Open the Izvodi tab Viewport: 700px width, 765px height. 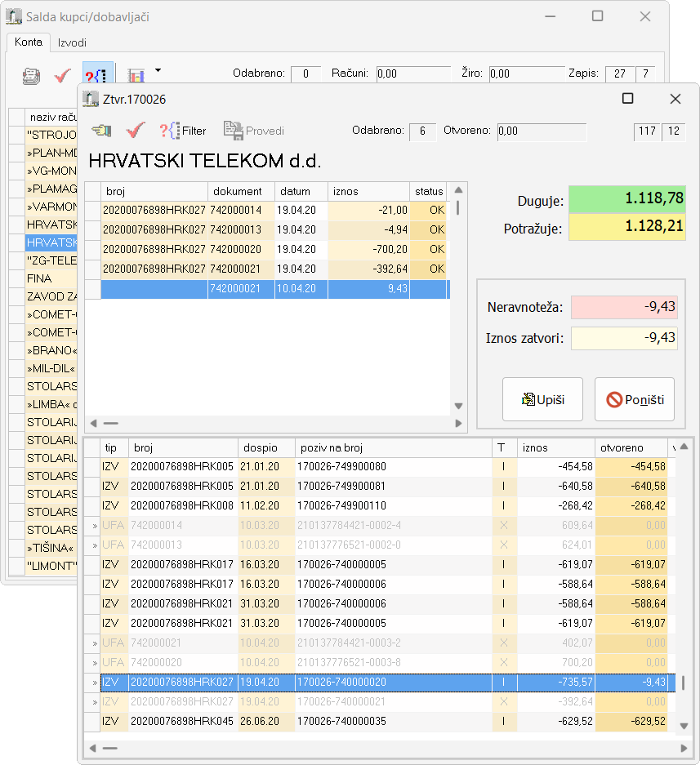coord(72,42)
